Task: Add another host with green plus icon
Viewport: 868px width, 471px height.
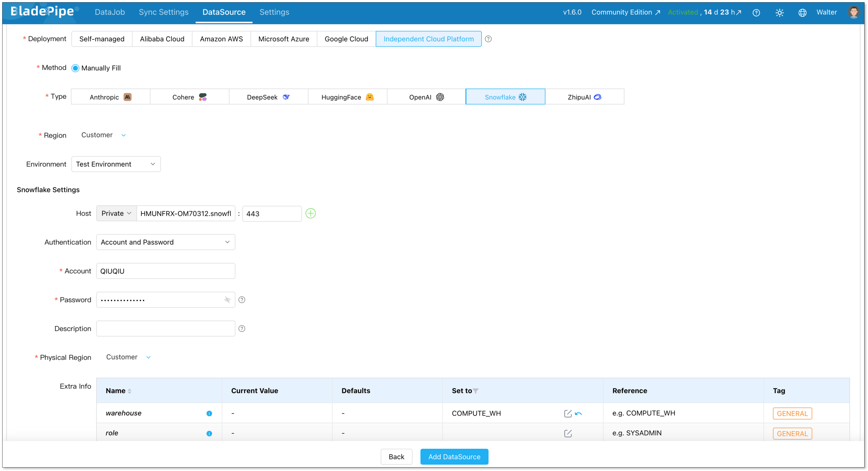Action: click(310, 213)
